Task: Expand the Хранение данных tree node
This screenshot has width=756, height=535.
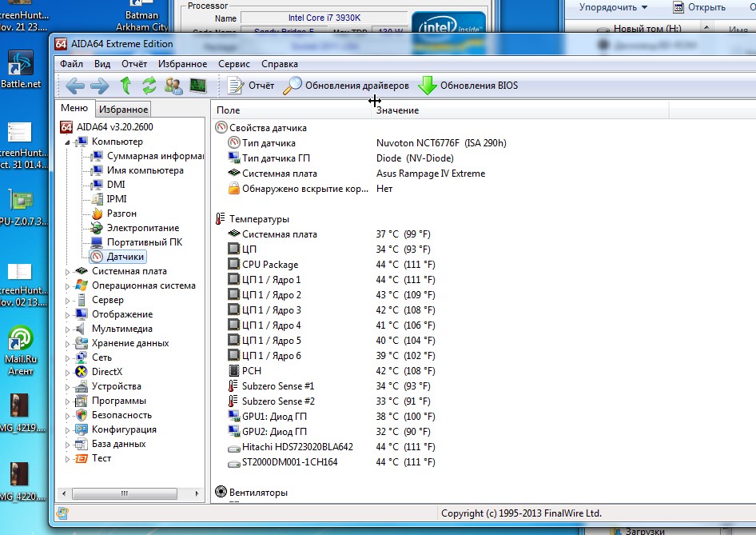Action: 68,344
